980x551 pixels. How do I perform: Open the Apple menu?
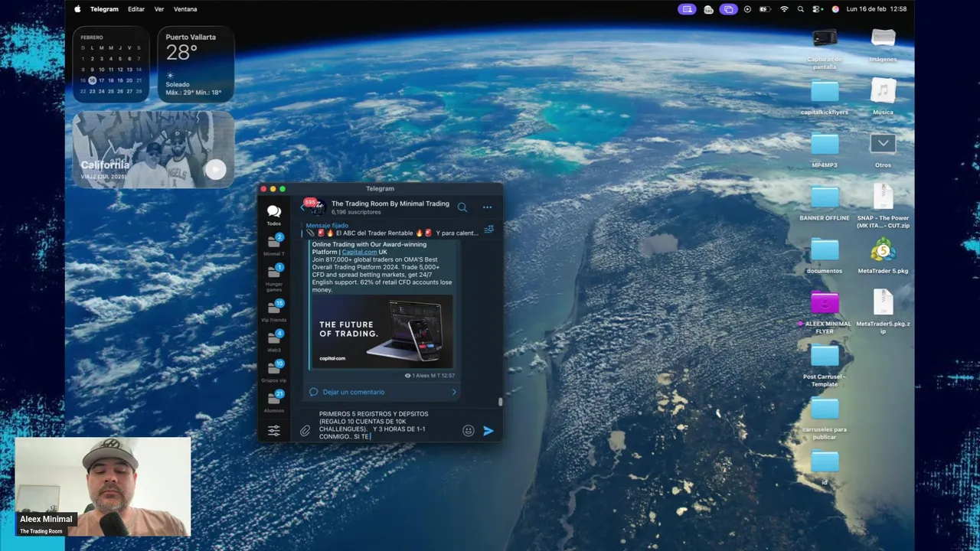tap(77, 9)
